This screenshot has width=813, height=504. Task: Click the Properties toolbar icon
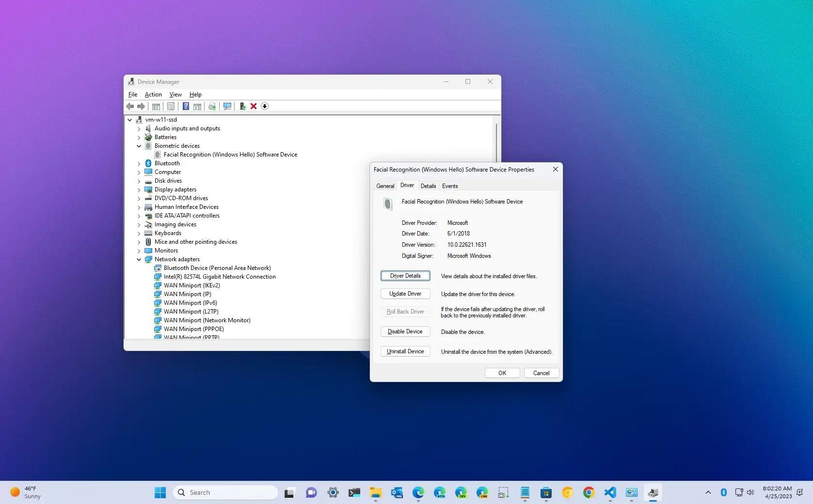point(171,106)
